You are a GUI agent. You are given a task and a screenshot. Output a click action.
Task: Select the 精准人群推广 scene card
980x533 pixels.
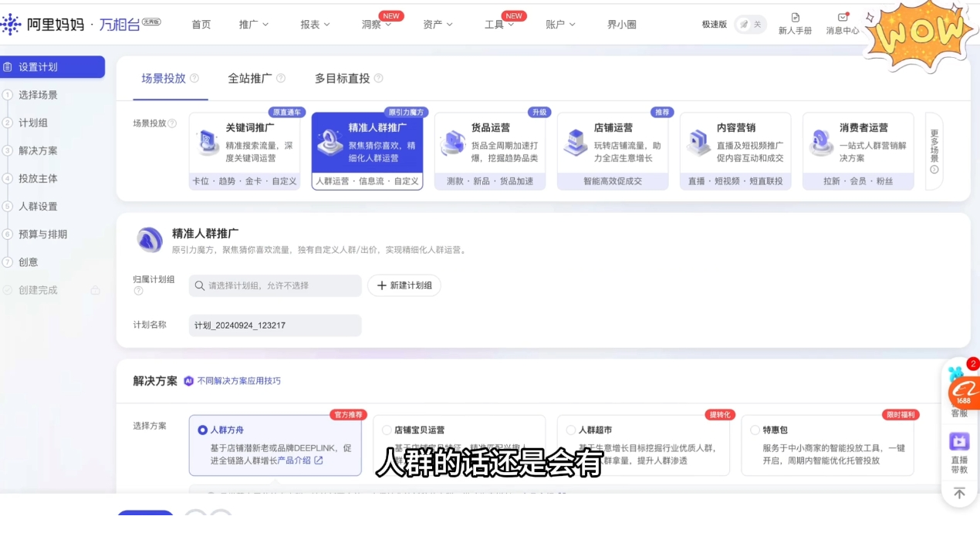pyautogui.click(x=367, y=151)
